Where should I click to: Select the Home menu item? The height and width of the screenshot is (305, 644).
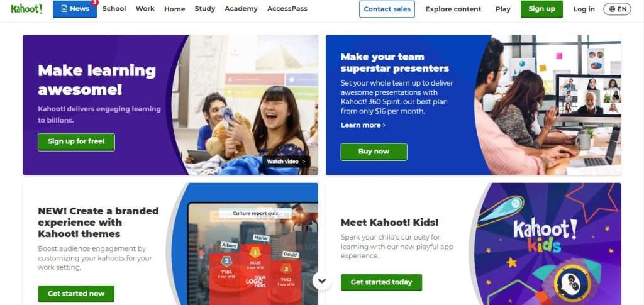175,9
